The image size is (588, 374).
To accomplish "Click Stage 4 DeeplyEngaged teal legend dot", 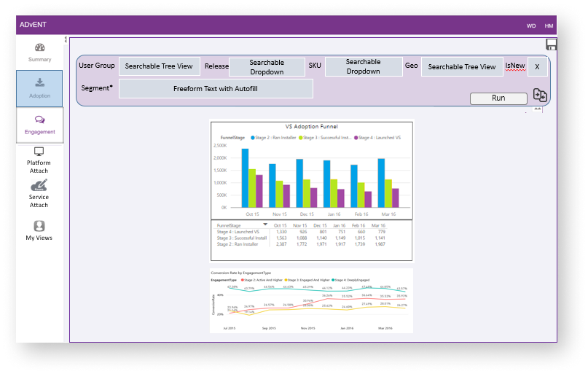I will (x=333, y=280).
